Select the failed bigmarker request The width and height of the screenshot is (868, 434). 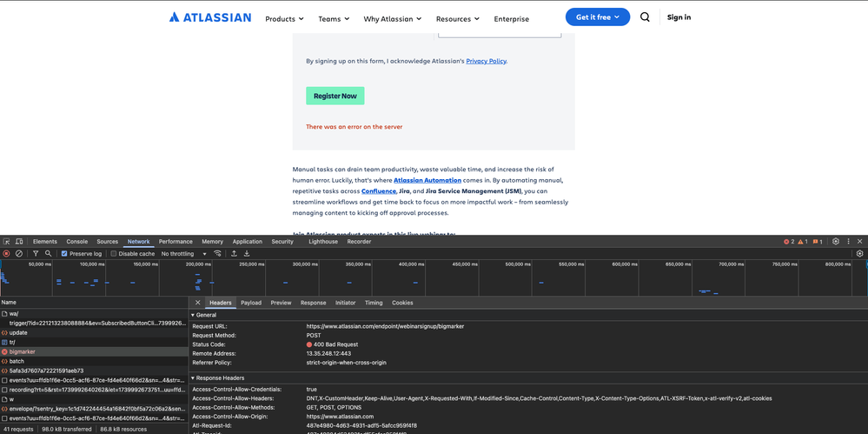94,352
